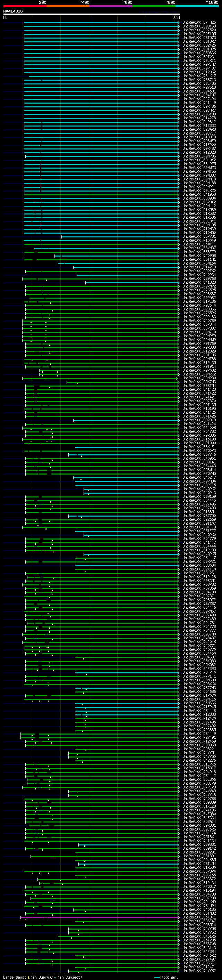Image resolution: width=222 pixels, height=980 pixels.
Task: Select hit label UniRef100_Q9SYW9
Action: coord(199,114)
